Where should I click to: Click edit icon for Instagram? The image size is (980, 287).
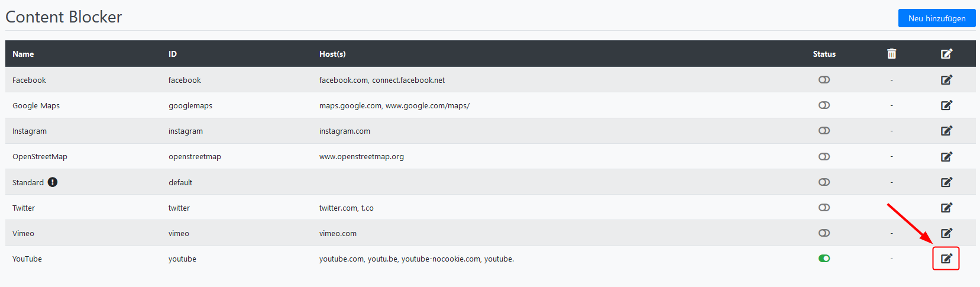click(947, 131)
